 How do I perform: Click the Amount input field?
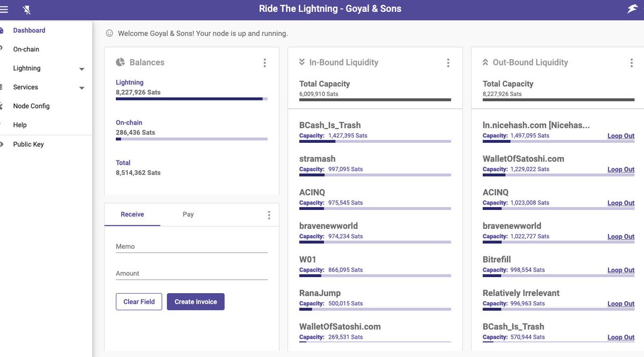tap(192, 273)
